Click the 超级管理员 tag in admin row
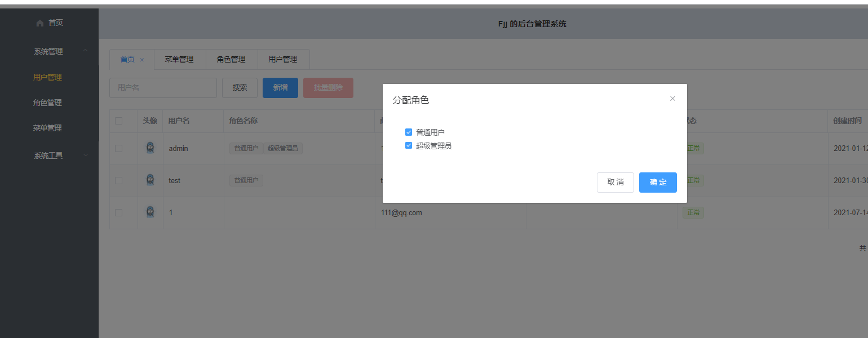The image size is (868, 338). click(284, 149)
